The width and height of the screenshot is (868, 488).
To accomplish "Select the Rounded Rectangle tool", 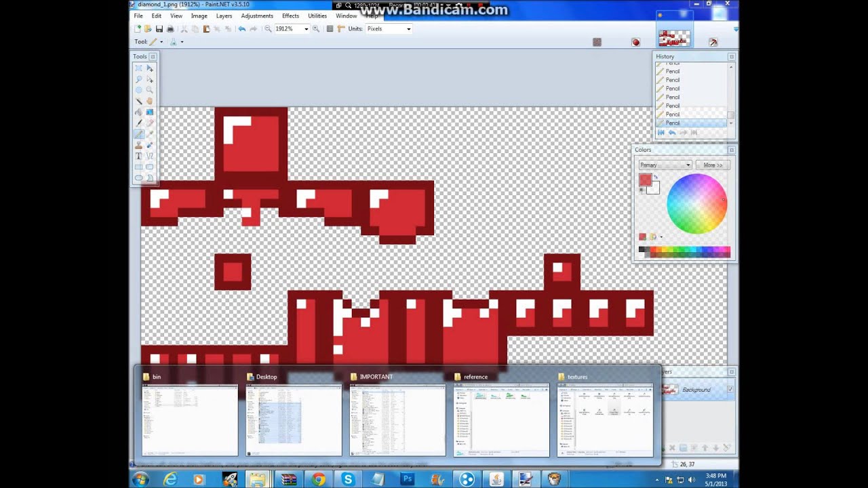I will (150, 167).
